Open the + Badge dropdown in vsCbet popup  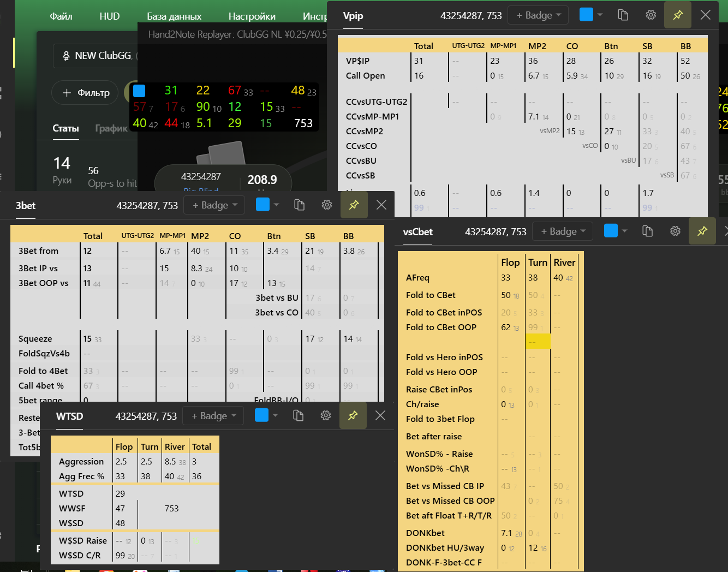click(563, 231)
